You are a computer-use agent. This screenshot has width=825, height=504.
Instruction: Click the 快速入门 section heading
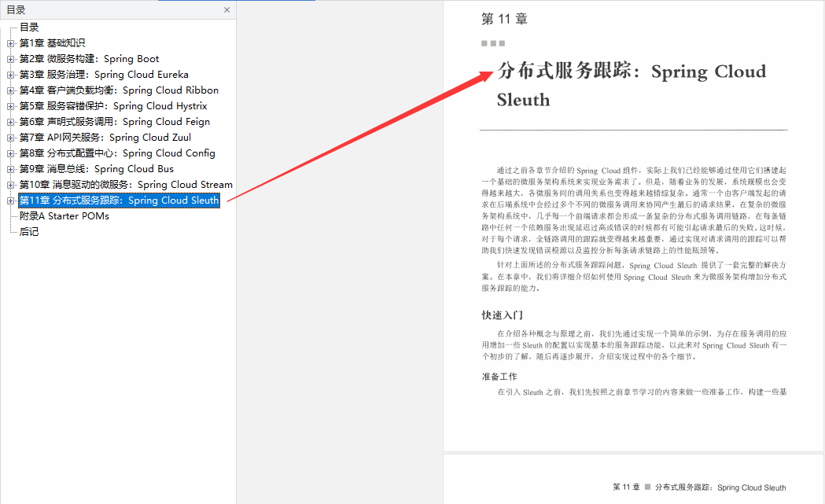502,315
